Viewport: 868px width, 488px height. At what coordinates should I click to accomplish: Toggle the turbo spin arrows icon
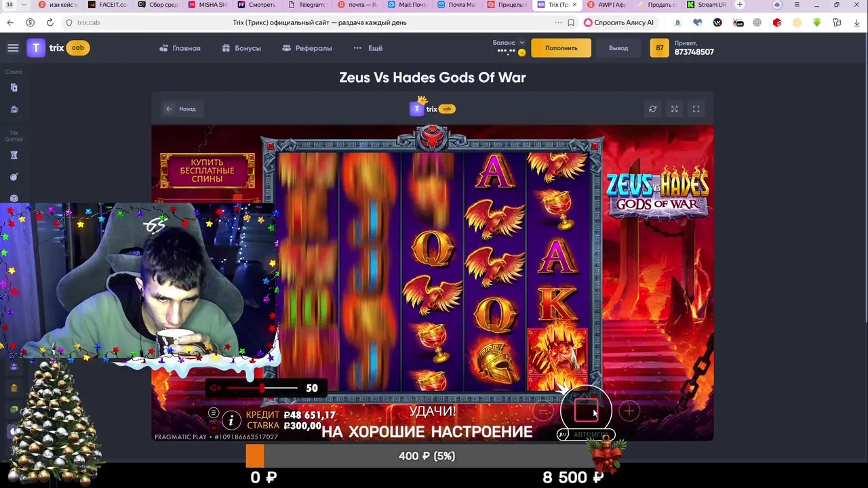(x=563, y=435)
